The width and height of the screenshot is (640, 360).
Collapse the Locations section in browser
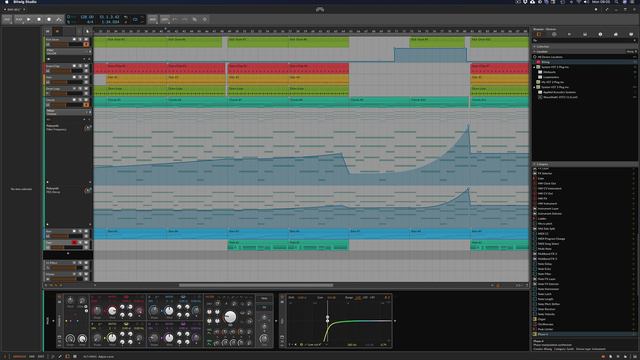coord(535,52)
